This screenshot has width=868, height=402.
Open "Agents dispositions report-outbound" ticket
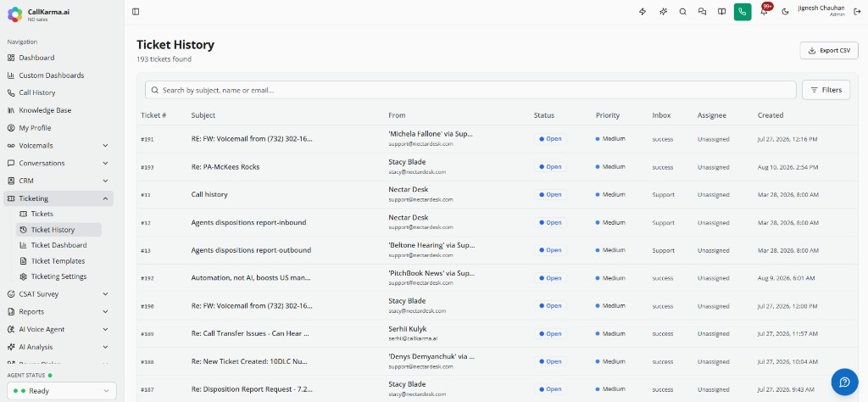point(251,249)
